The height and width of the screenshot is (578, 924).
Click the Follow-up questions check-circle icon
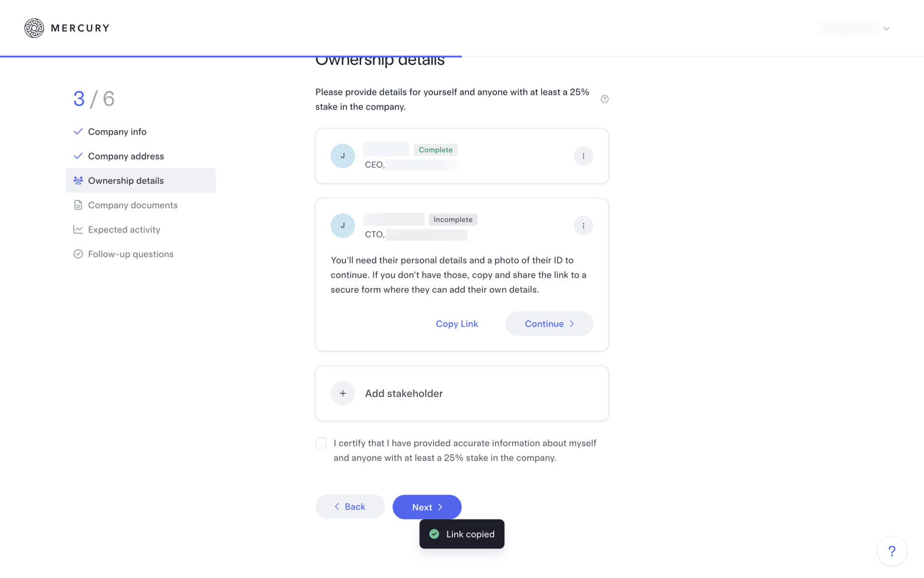(x=78, y=254)
